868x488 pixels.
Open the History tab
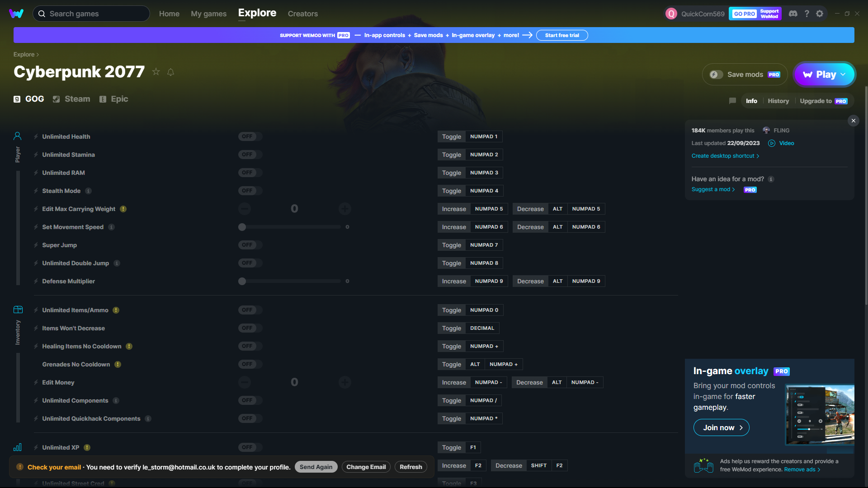tap(778, 101)
